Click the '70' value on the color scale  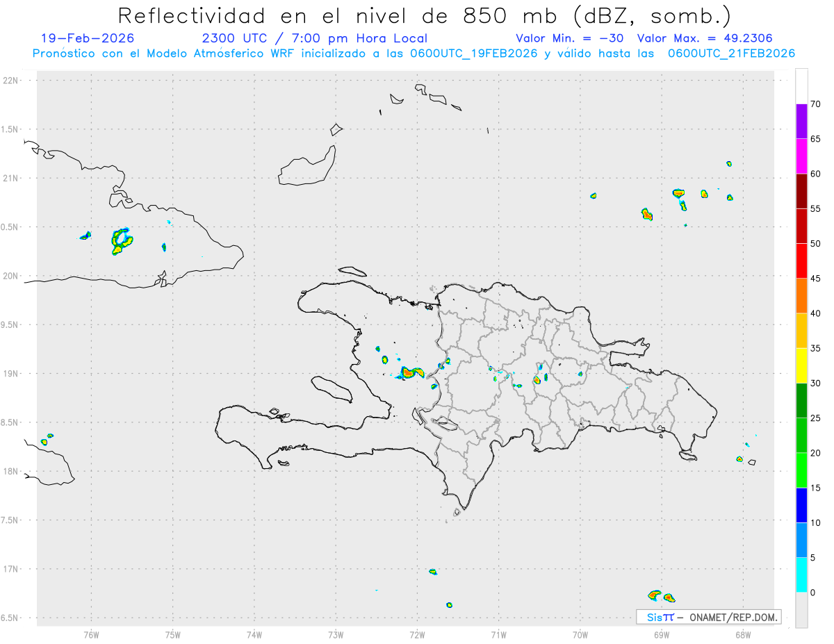point(816,104)
